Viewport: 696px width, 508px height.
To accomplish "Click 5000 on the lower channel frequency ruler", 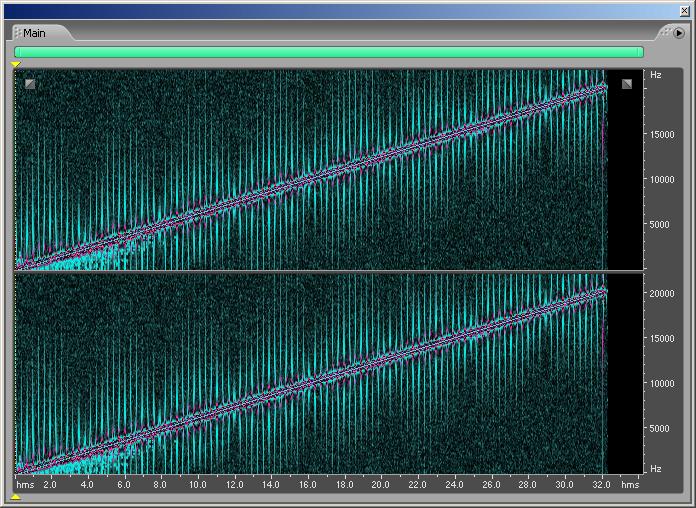I will pos(659,429).
